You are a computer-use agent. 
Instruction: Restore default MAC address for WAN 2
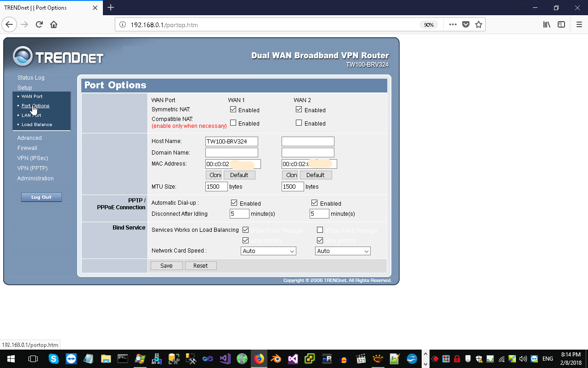click(x=316, y=175)
